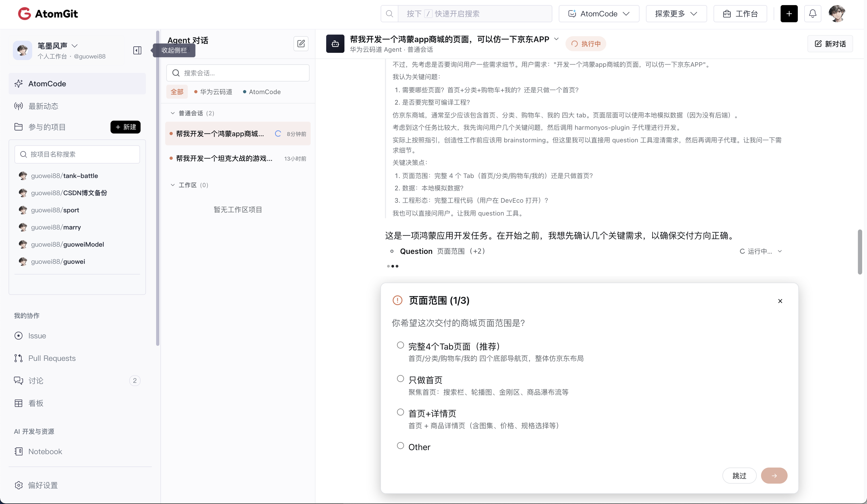Focus the 按项目名称搜索 field
This screenshot has width=867, height=504.
pos(77,154)
